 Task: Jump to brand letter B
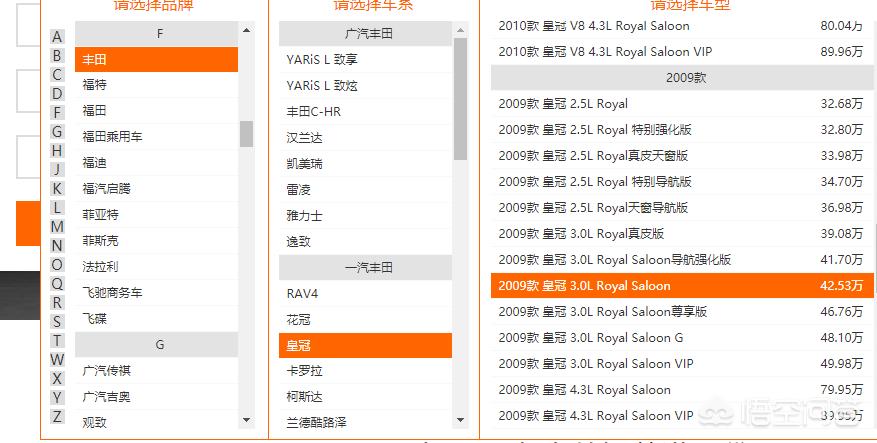coord(57,56)
